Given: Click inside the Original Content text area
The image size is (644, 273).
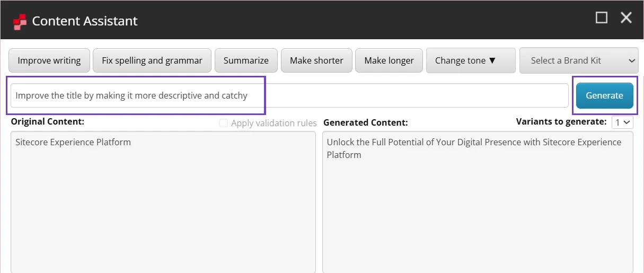Looking at the screenshot, I should 163,202.
